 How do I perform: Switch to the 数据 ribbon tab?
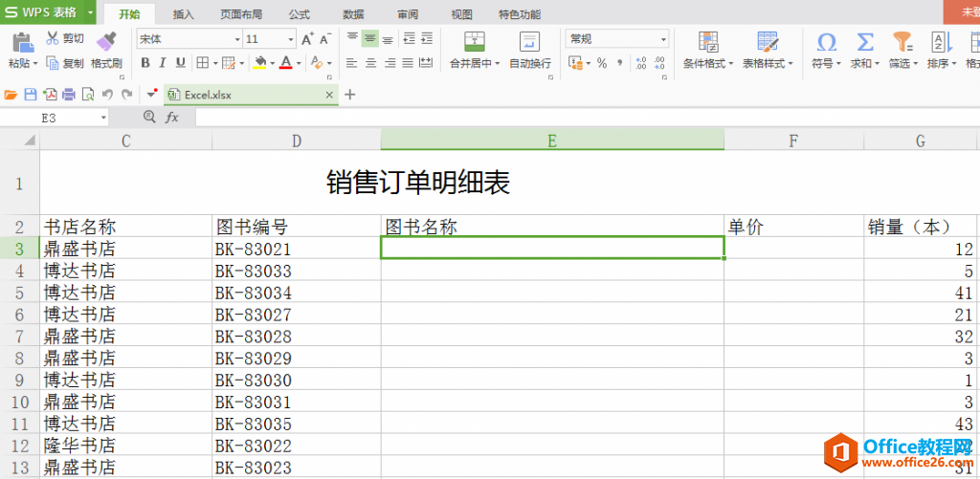[354, 14]
